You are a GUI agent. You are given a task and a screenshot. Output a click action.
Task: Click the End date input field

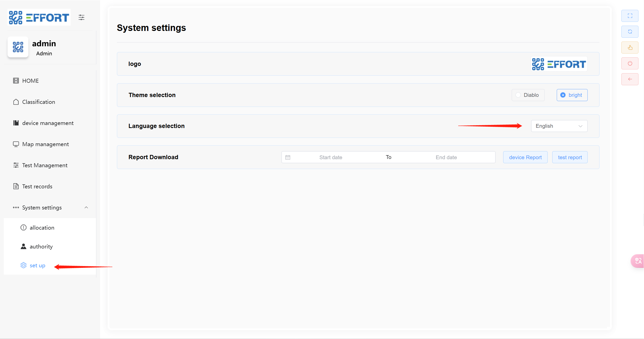click(x=446, y=157)
